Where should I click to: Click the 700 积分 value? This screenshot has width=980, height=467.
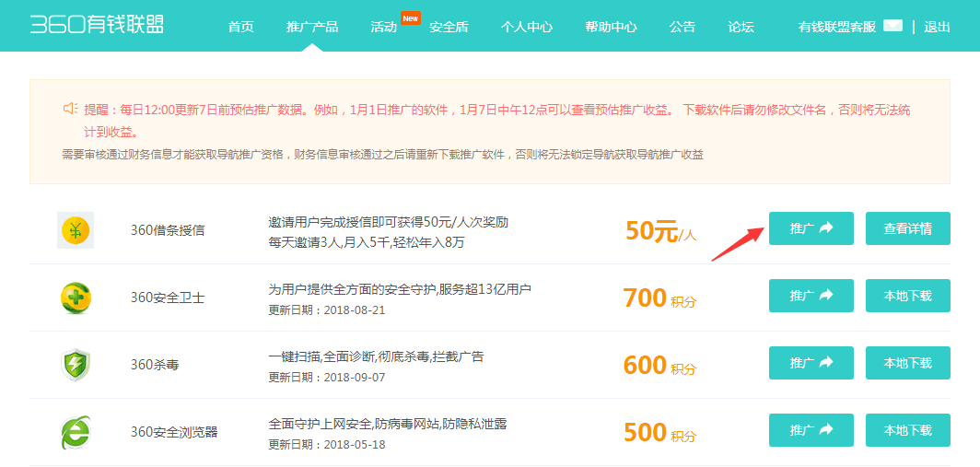[659, 298]
